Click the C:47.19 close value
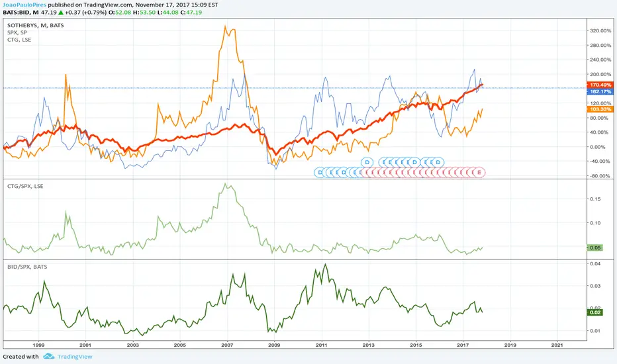This screenshot has width=617, height=364. pyautogui.click(x=191, y=12)
